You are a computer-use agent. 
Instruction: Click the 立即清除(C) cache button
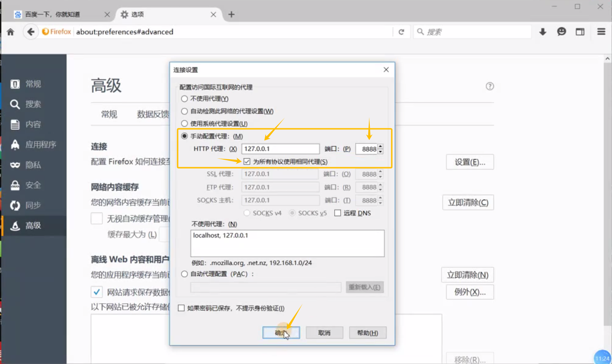(468, 202)
